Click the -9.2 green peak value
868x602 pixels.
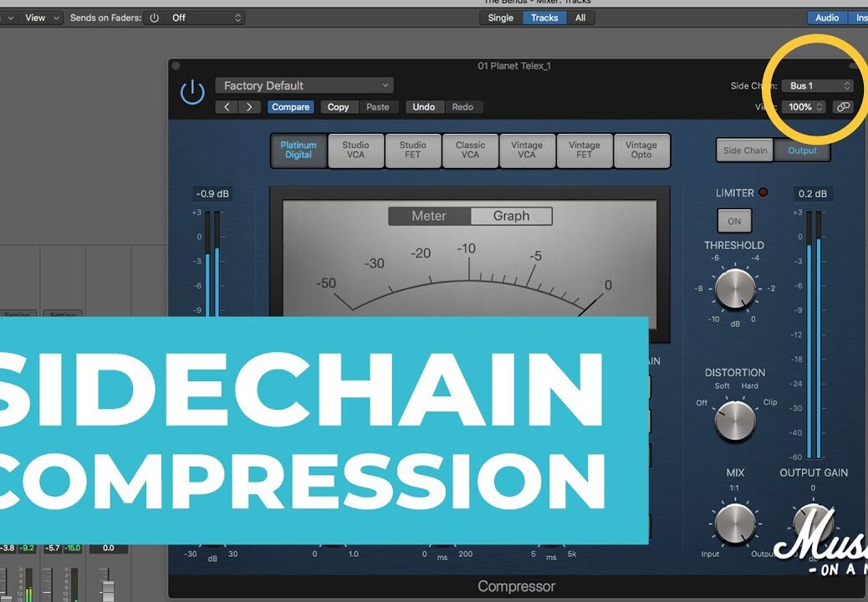point(27,548)
